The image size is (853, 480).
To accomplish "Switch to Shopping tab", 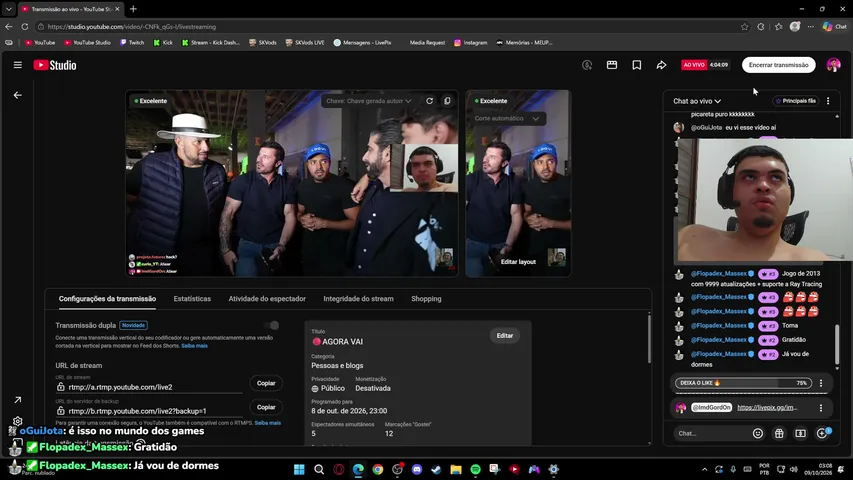I will click(426, 299).
